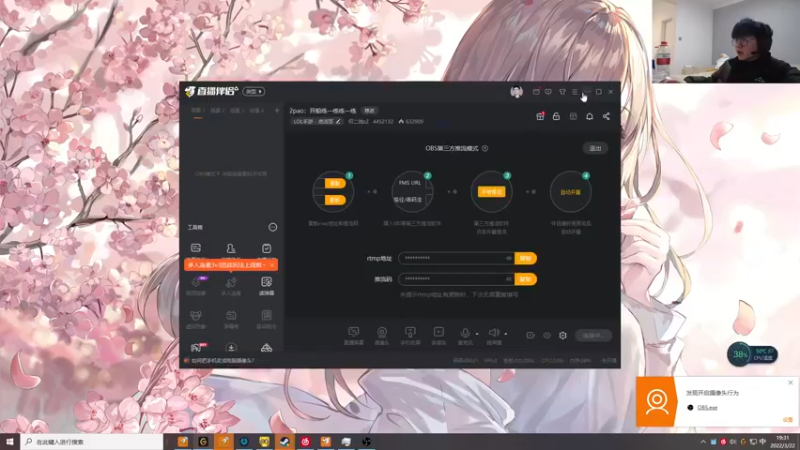Screen dimensions: 800x450
Task: Click the OBS.exe link in notification
Action: (707, 408)
